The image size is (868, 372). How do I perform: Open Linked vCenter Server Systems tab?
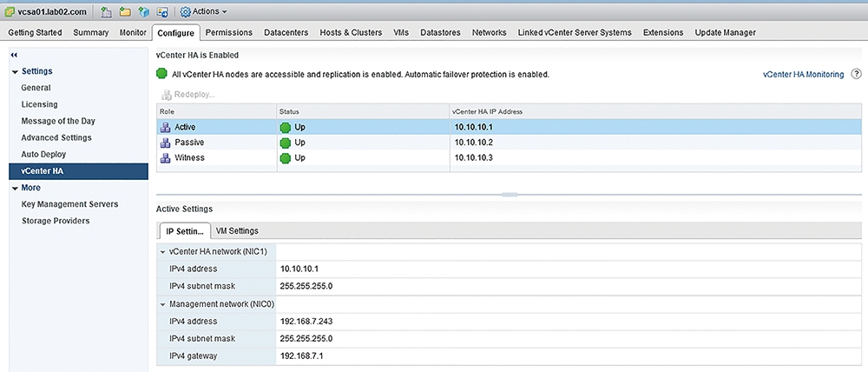pos(575,33)
